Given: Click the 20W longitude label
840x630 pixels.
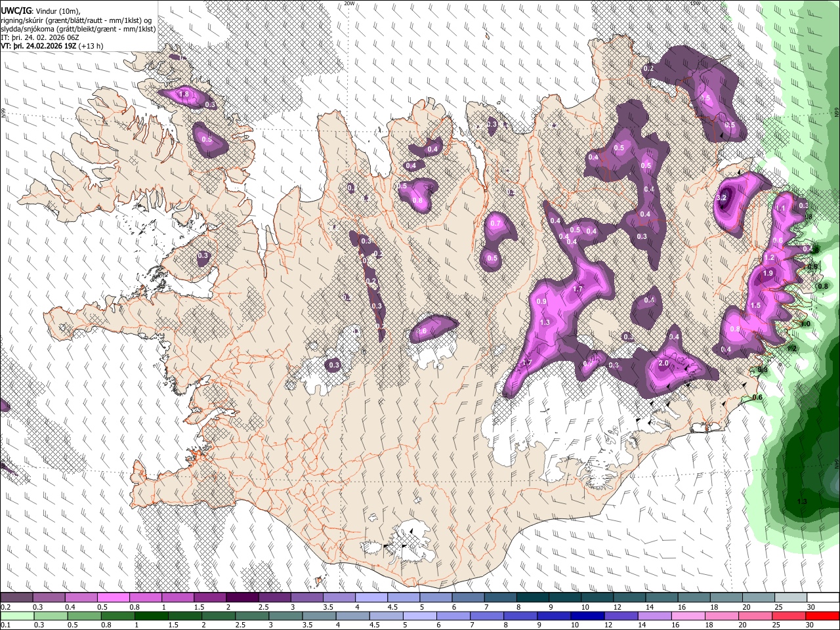Looking at the screenshot, I should pos(349,3).
